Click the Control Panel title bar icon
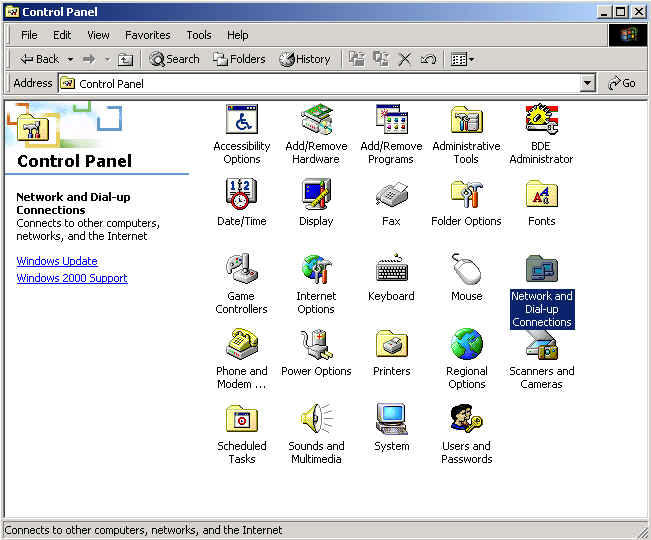This screenshot has width=651, height=540. (13, 12)
